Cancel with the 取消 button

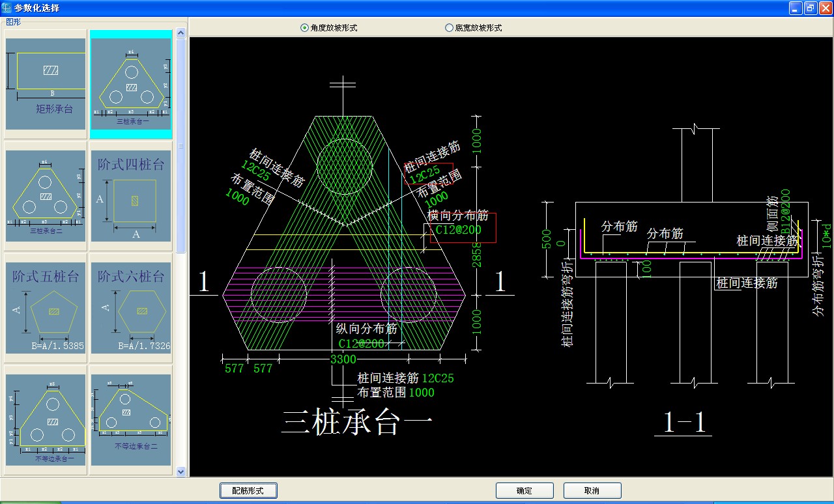(x=592, y=490)
